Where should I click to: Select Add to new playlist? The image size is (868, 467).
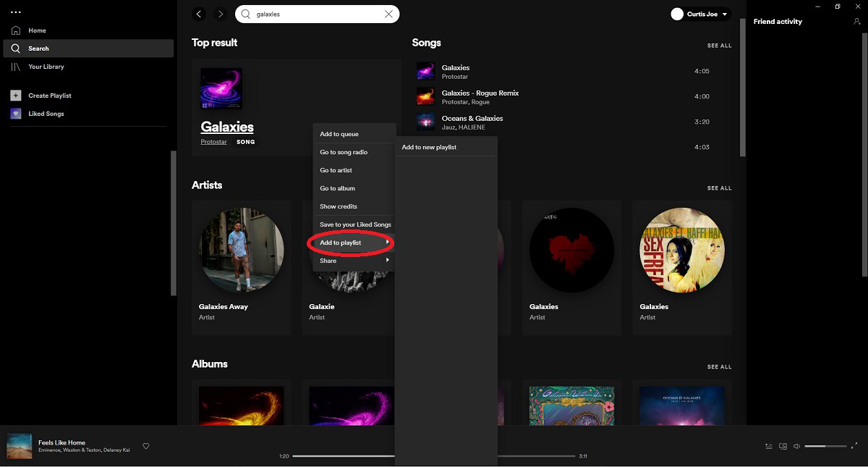(x=428, y=146)
